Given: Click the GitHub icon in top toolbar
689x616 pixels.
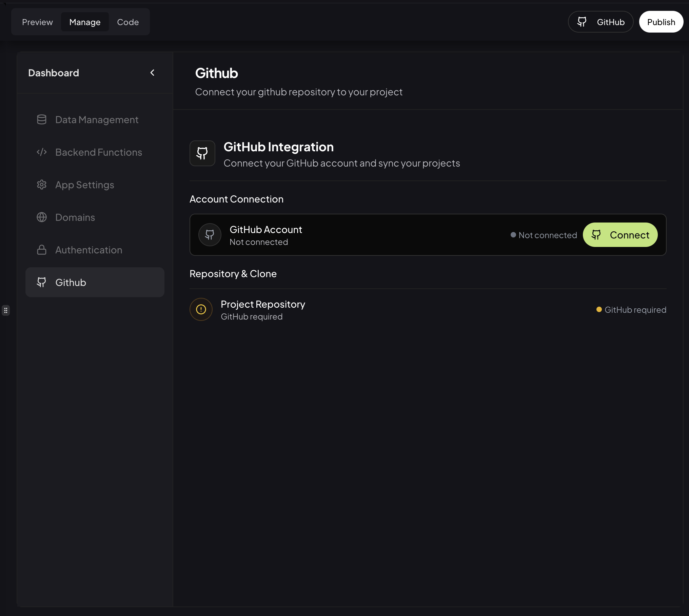Looking at the screenshot, I should [582, 21].
